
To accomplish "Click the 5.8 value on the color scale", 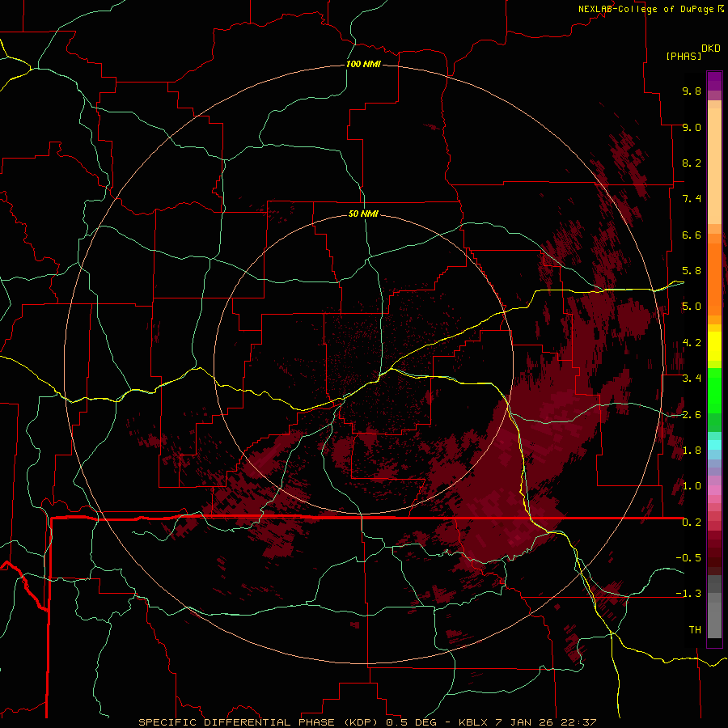I will point(692,271).
